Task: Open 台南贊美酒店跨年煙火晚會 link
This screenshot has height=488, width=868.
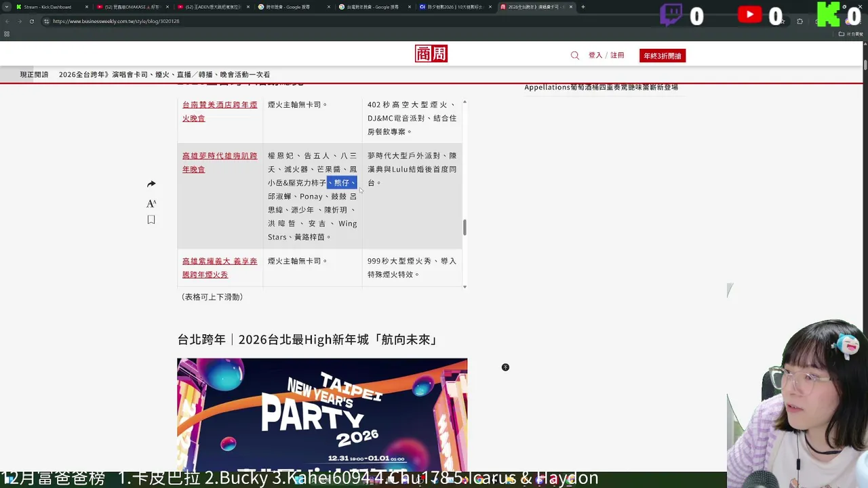Action: (x=220, y=111)
